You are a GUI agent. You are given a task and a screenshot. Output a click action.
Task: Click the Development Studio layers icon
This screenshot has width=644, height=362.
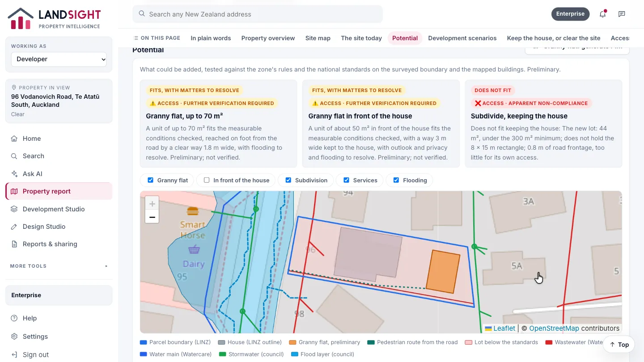[x=14, y=209]
